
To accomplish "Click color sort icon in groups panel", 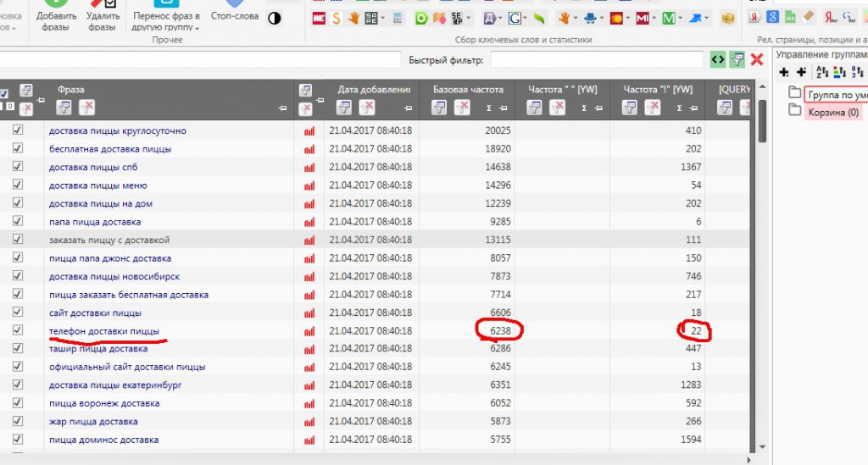I will pos(840,72).
